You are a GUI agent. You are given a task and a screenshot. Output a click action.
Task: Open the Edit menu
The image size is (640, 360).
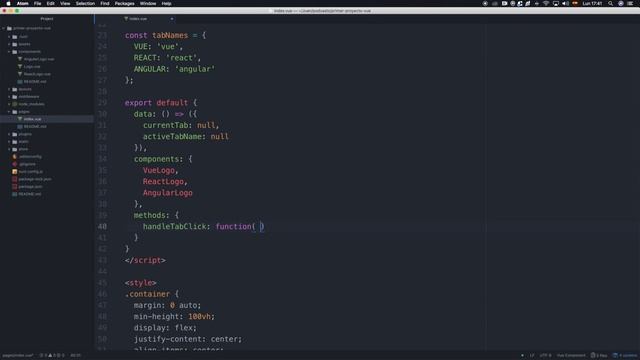(x=51, y=3)
